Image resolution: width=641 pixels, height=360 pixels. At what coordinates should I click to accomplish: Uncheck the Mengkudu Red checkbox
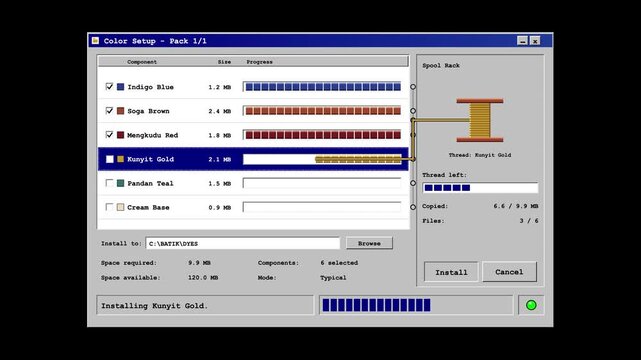pos(109,135)
